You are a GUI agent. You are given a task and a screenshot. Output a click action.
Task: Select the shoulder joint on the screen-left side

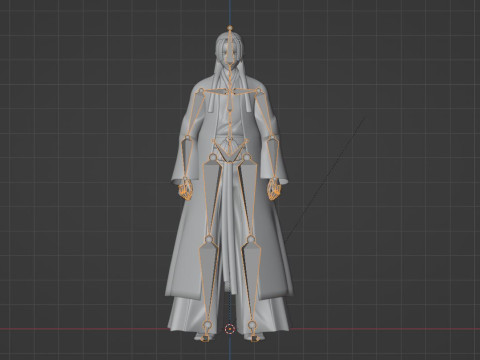(201, 91)
